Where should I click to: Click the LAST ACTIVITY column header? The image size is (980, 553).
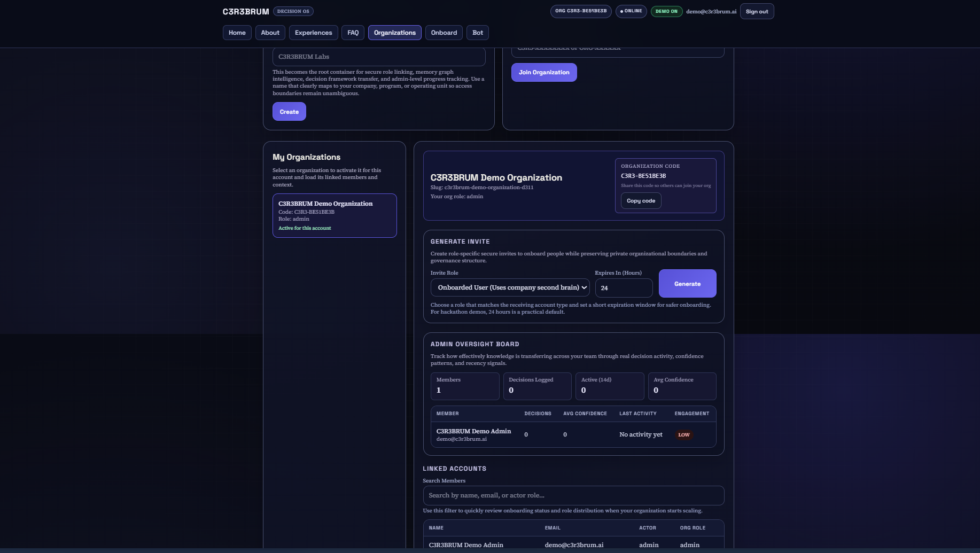tap(638, 414)
